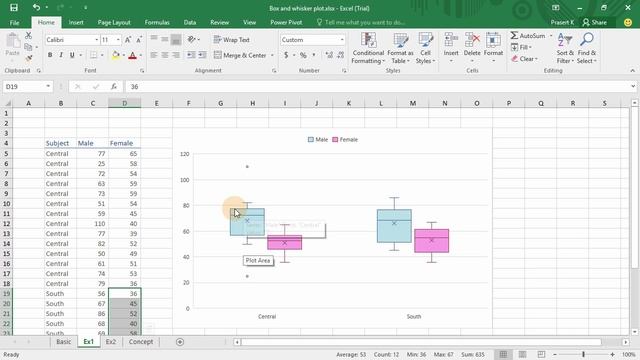Toggle underline formatting

pos(72,55)
